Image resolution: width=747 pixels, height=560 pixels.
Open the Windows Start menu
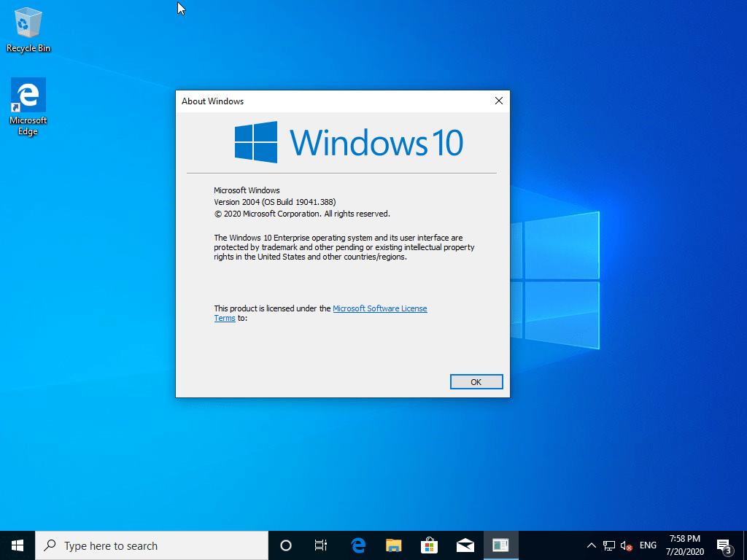(18, 545)
